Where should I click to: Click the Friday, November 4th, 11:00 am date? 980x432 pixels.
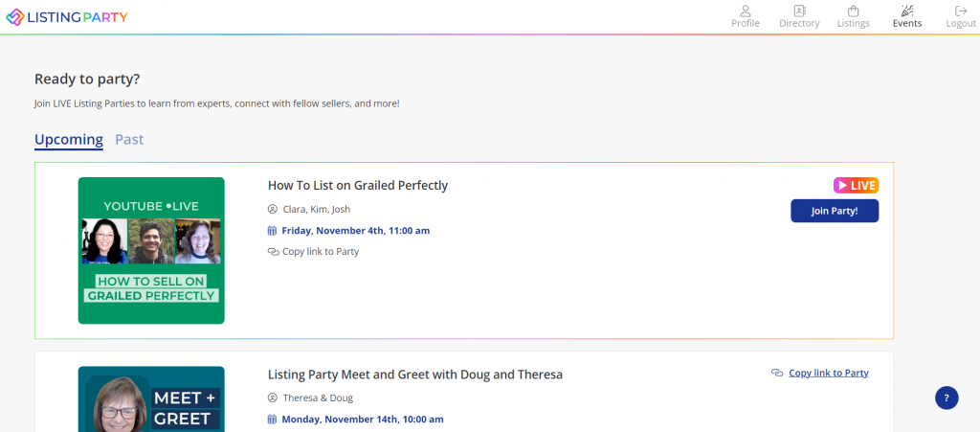click(356, 231)
